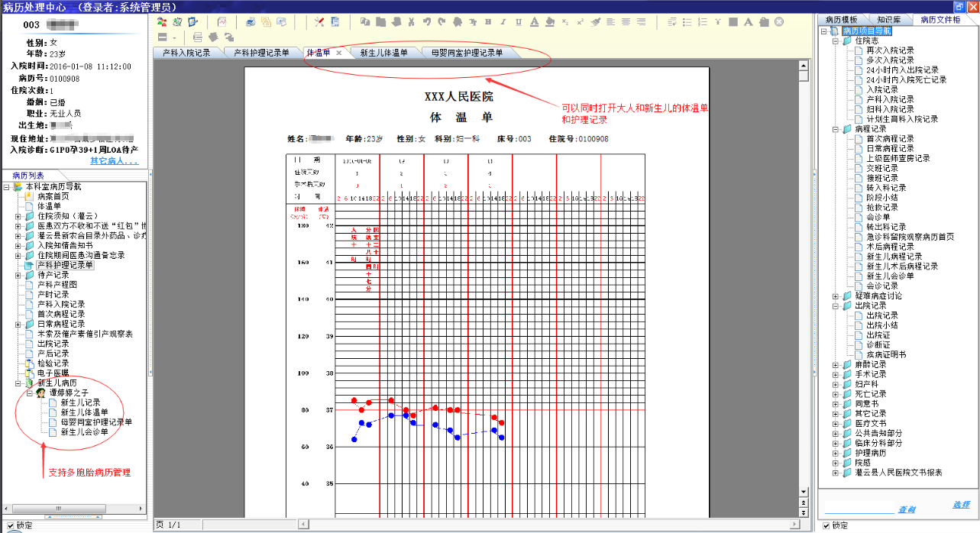980x533 pixels.
Task: Select 急诊科留院观察病历首页 in right tree
Action: click(910, 237)
